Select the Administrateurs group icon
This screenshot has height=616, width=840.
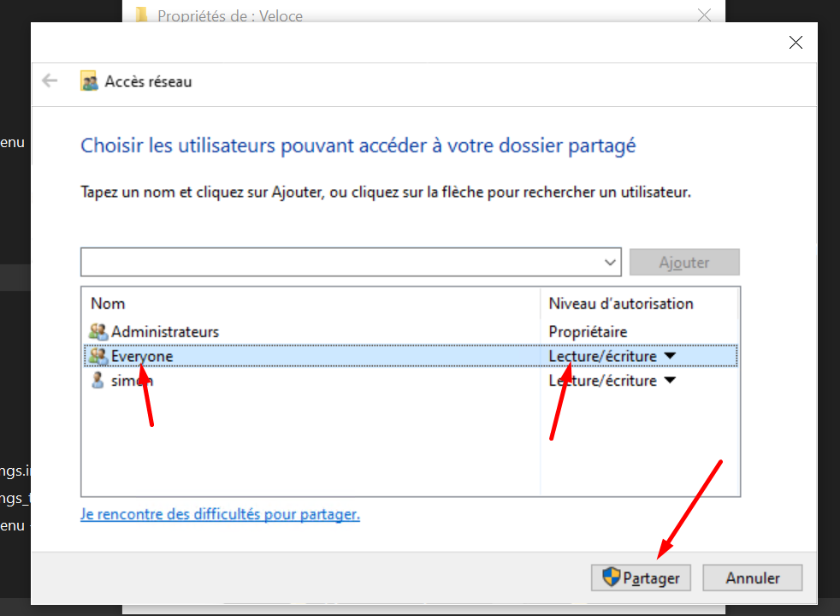[98, 332]
